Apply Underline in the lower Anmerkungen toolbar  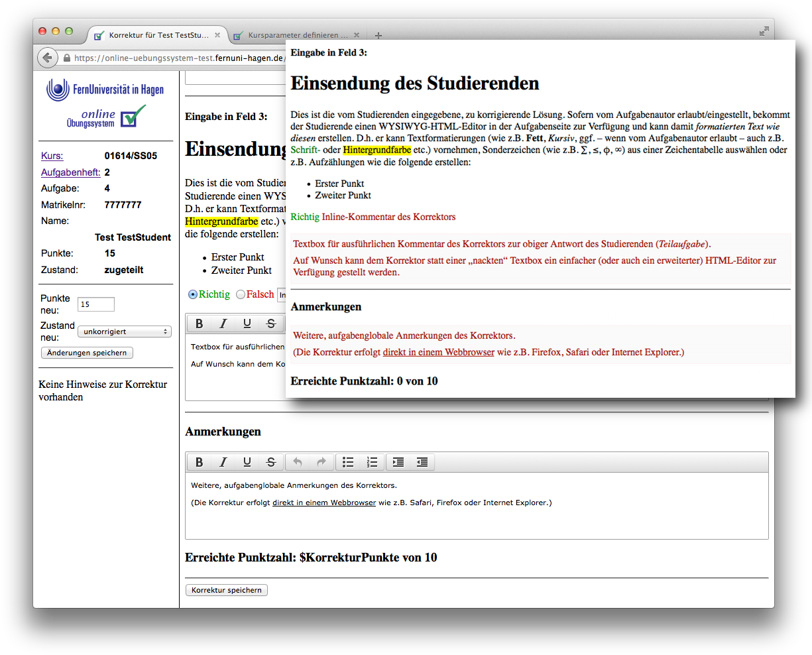click(x=247, y=462)
